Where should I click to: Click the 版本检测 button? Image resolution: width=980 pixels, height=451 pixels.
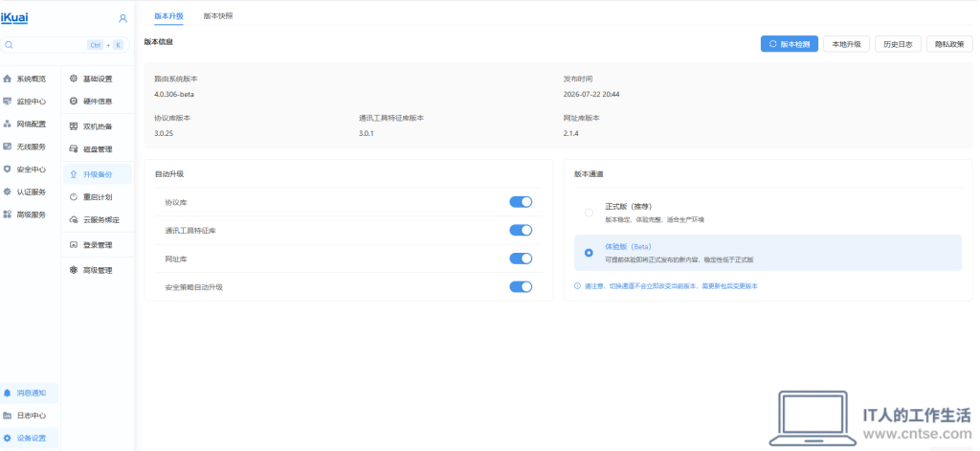pos(790,44)
